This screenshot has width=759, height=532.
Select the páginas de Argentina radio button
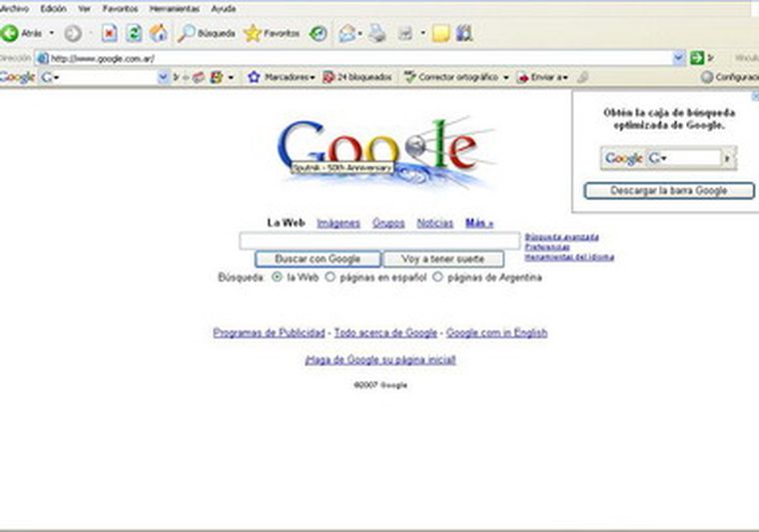pyautogui.click(x=437, y=277)
